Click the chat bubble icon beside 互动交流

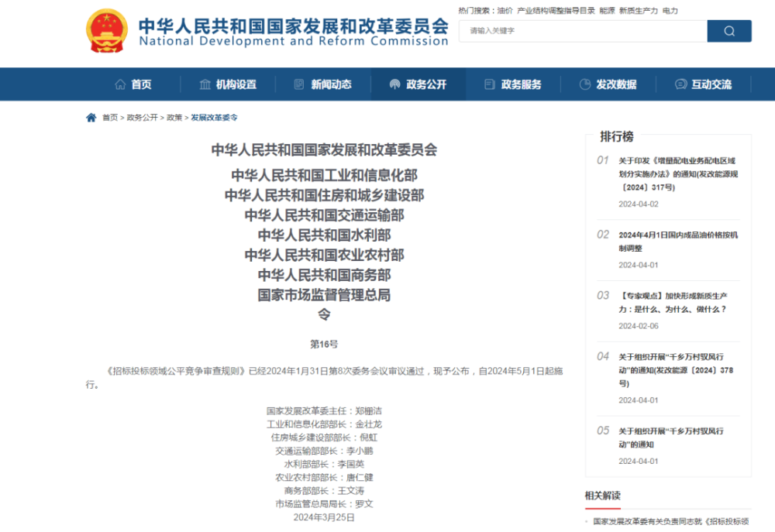click(x=680, y=84)
